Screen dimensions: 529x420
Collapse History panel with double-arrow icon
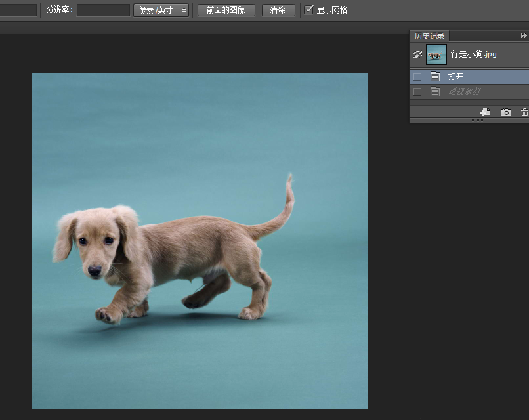pos(524,36)
